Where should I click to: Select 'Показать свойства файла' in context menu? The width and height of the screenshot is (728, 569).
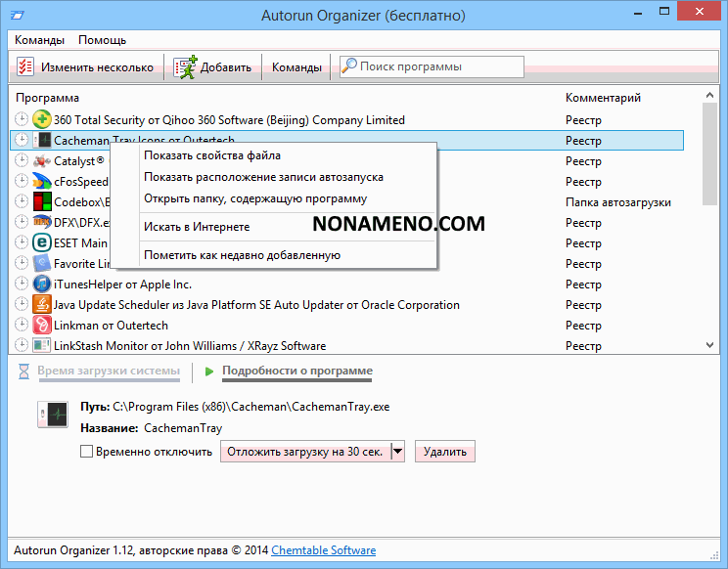tap(212, 155)
